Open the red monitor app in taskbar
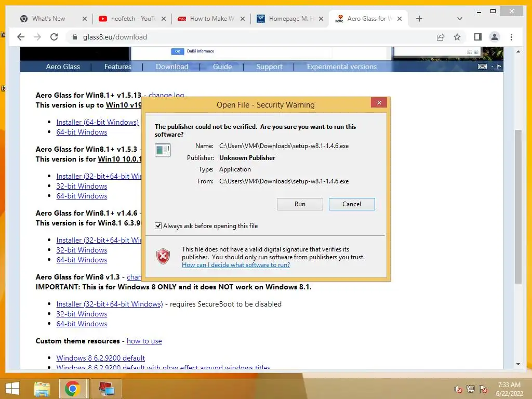The width and height of the screenshot is (532, 399). [106, 389]
